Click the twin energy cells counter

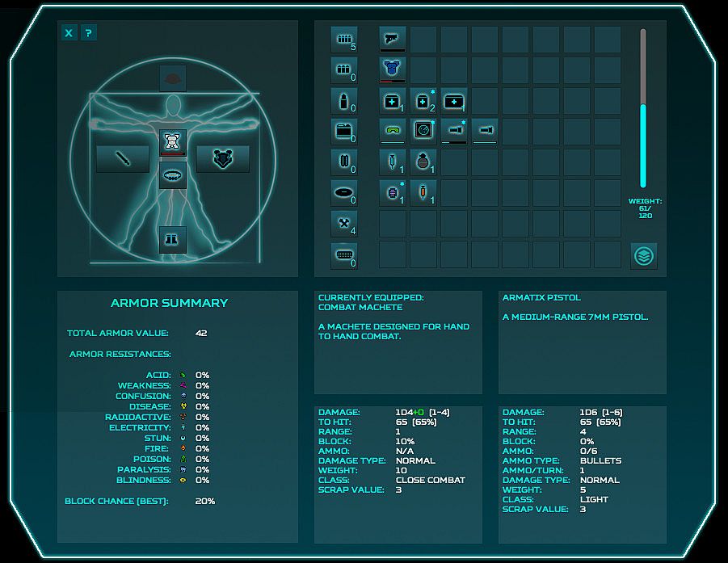coord(344,162)
